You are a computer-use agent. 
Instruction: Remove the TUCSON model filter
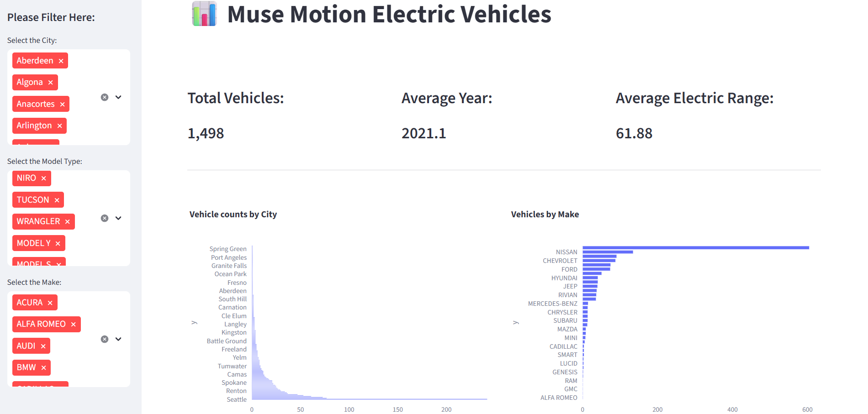coord(57,200)
